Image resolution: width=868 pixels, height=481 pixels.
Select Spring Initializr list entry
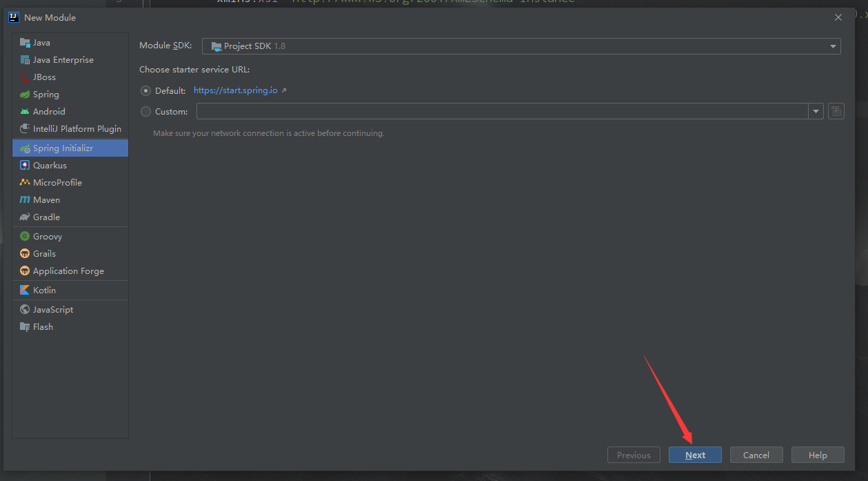[x=70, y=148]
